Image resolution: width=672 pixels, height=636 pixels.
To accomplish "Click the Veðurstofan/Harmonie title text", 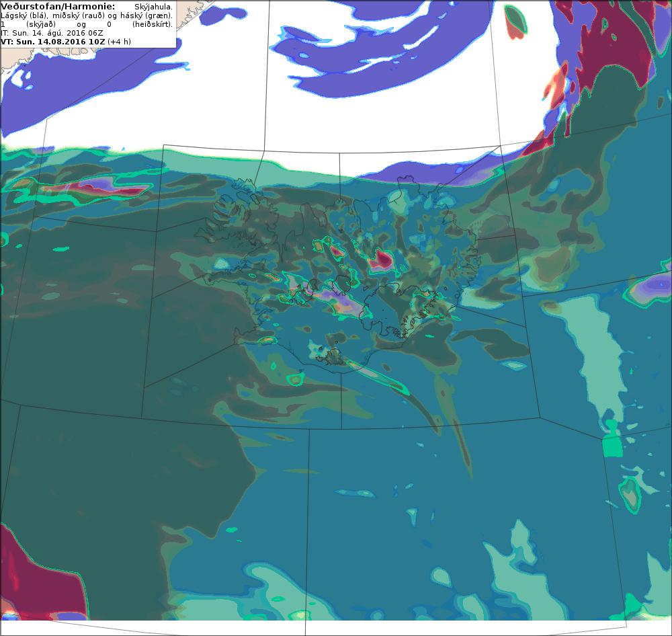I will click(x=58, y=7).
